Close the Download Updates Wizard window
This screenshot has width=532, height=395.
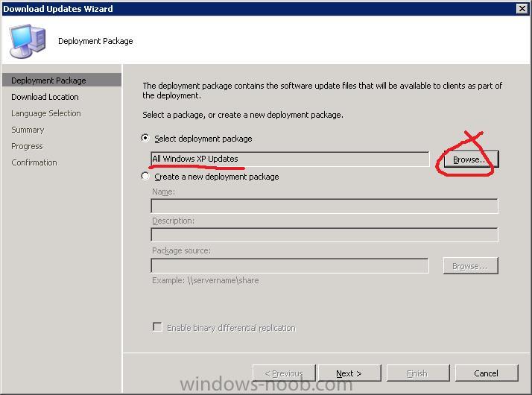coord(522,8)
